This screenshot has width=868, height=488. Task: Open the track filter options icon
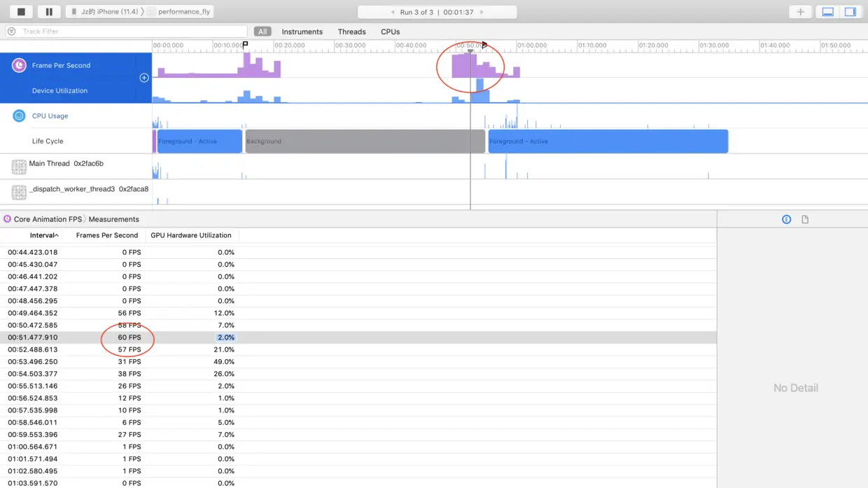tap(12, 32)
